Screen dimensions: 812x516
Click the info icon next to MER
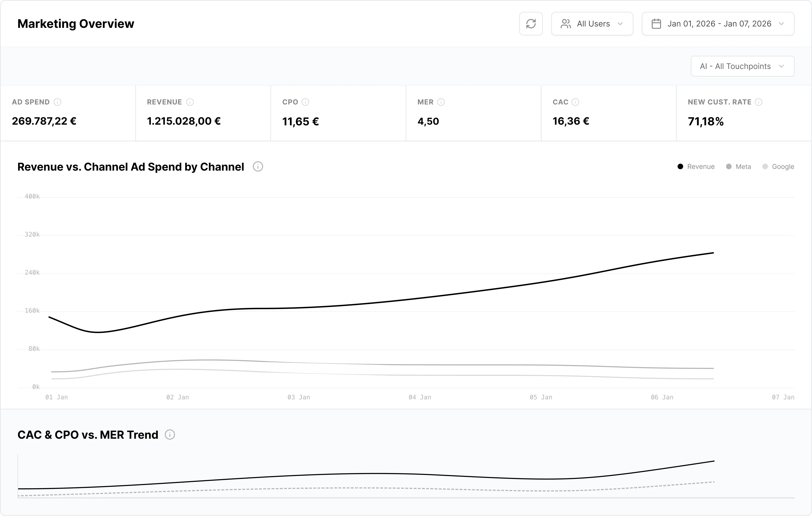tap(441, 102)
